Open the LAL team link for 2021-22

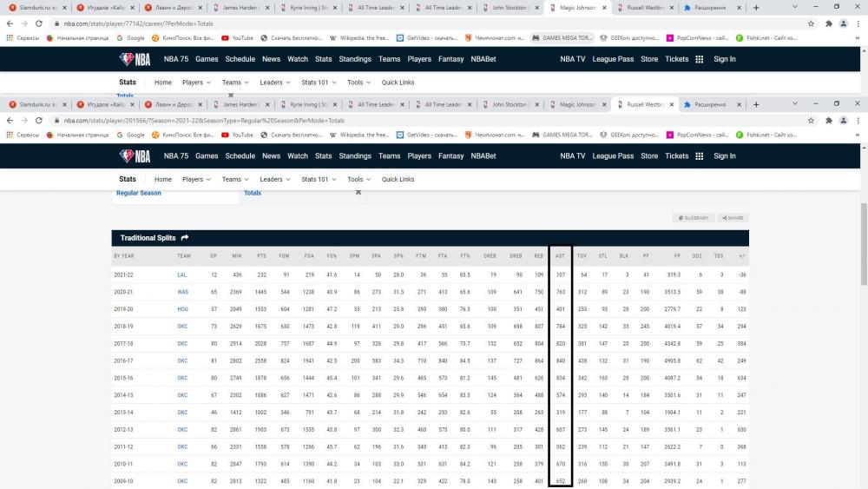(182, 274)
